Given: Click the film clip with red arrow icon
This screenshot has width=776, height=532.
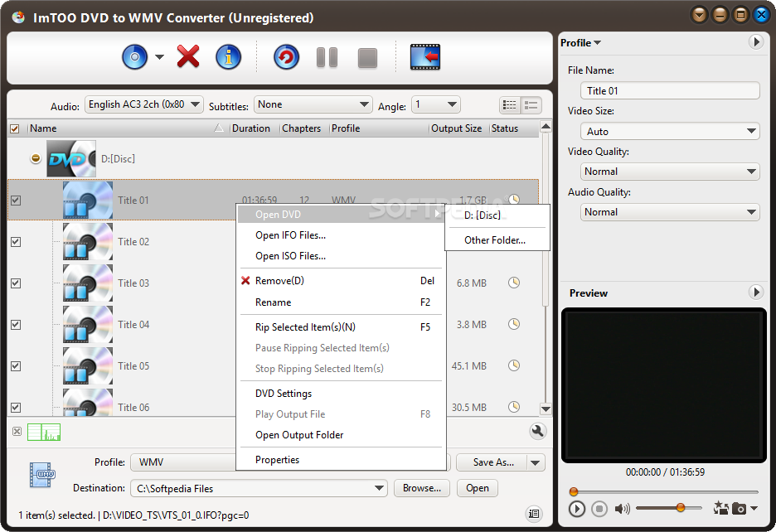Looking at the screenshot, I should pos(425,57).
